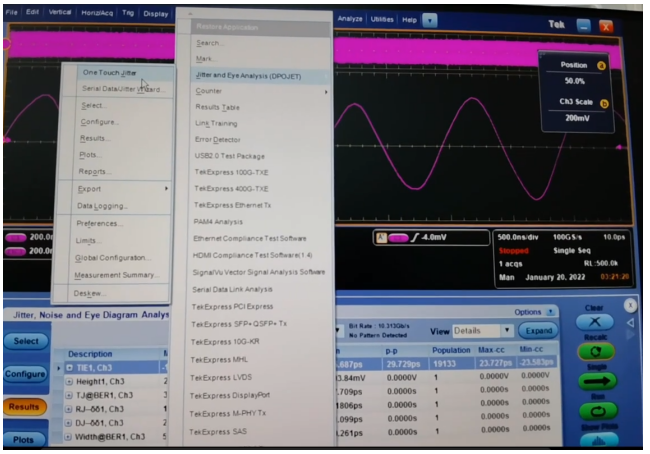Open the Trig menu
The width and height of the screenshot is (650, 454).
point(128,13)
